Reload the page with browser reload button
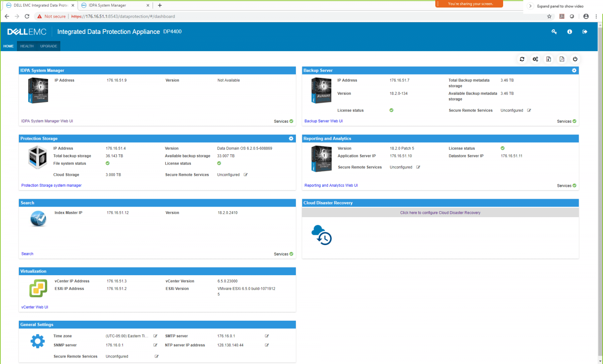This screenshot has height=364, width=603. (27, 16)
